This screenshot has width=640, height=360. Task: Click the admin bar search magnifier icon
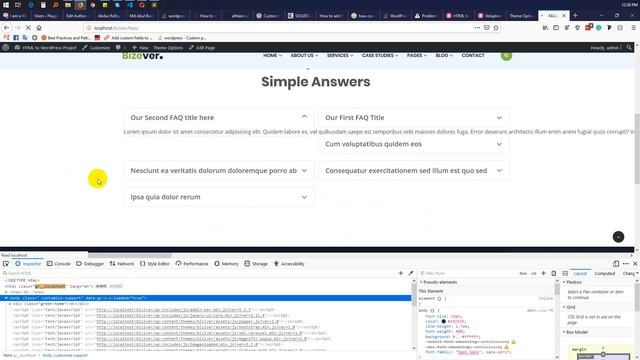[x=629, y=48]
